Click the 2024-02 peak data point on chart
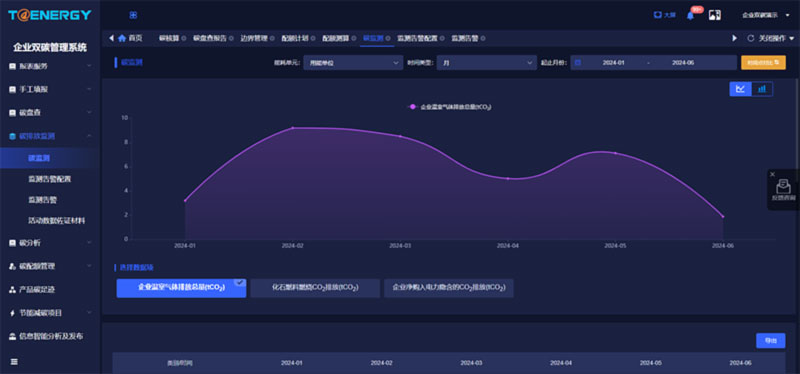Screen dimensions: 800x374 [292, 128]
